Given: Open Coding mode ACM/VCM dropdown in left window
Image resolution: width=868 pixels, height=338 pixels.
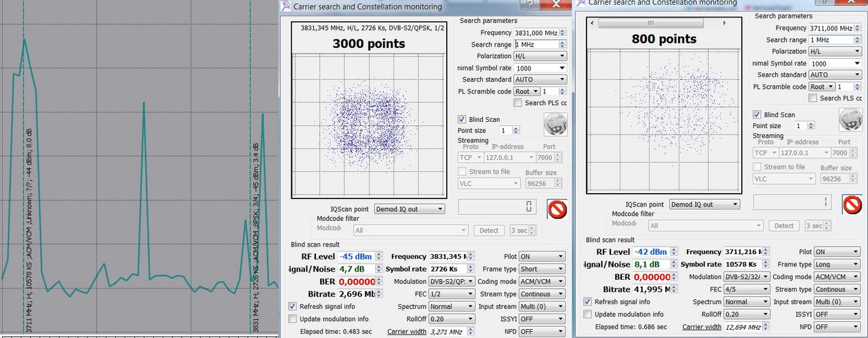Looking at the screenshot, I should coord(542,282).
